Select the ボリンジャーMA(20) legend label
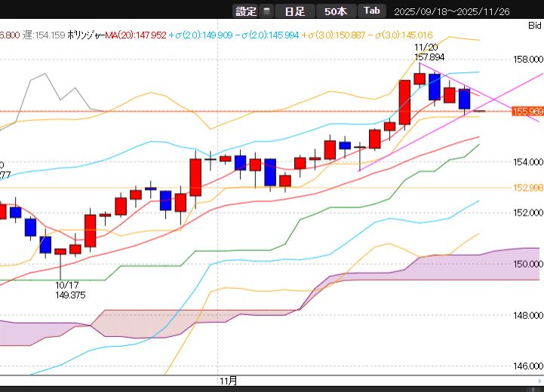This screenshot has width=544, height=392. pyautogui.click(x=112, y=35)
